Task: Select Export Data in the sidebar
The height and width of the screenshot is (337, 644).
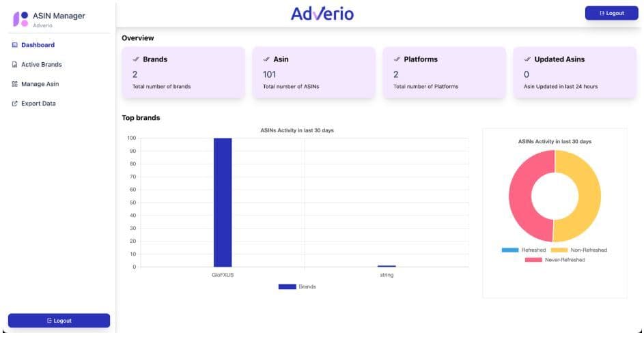Action: (38, 104)
